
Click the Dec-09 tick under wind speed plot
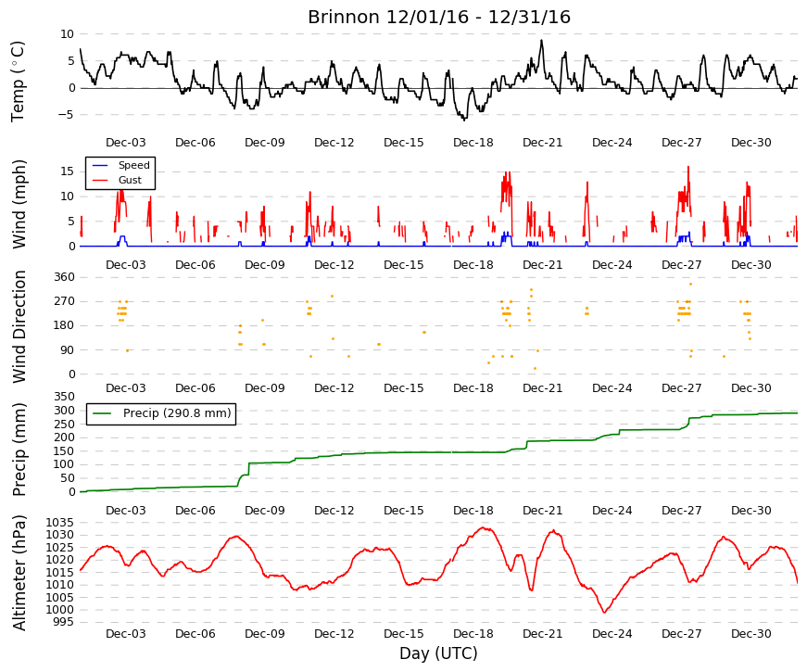pos(265,265)
